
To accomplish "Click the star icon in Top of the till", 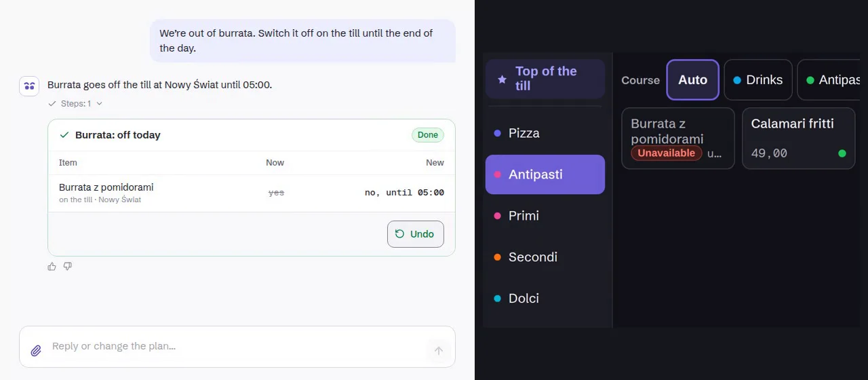I will (502, 79).
